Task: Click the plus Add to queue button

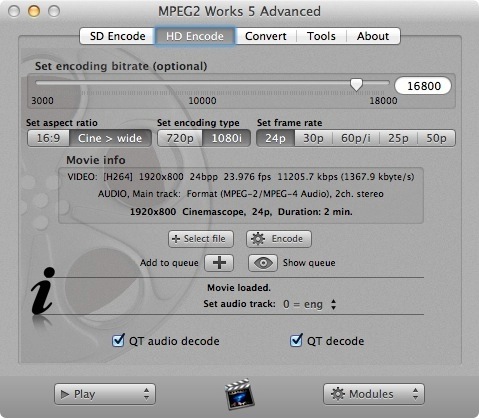Action: pyautogui.click(x=219, y=263)
